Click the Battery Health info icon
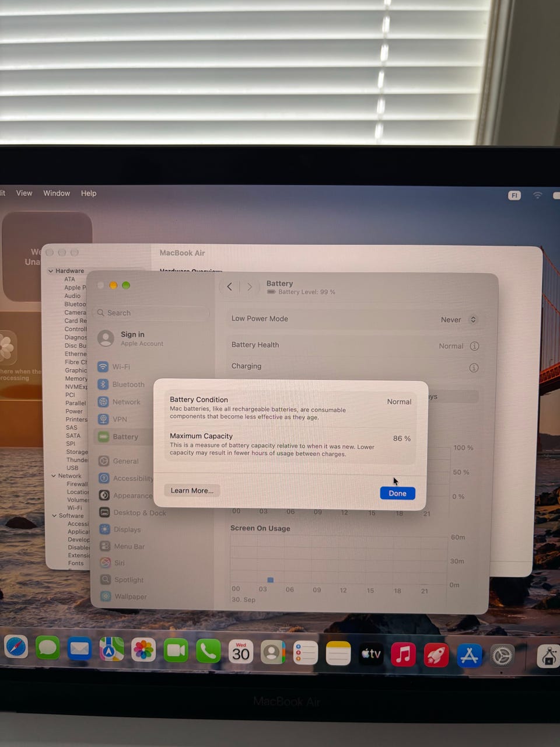The height and width of the screenshot is (747, 560). [x=474, y=345]
